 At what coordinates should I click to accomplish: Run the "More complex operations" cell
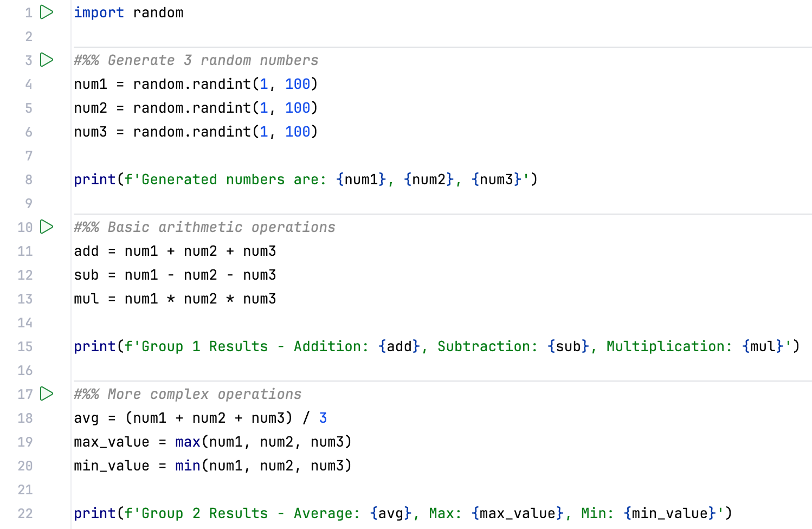pyautogui.click(x=47, y=394)
